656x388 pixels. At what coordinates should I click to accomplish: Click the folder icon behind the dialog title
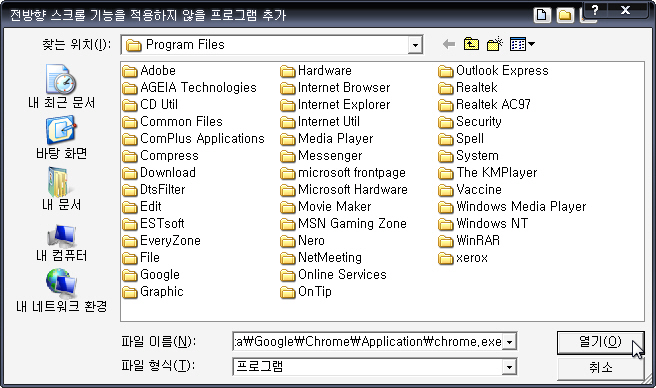(x=565, y=15)
